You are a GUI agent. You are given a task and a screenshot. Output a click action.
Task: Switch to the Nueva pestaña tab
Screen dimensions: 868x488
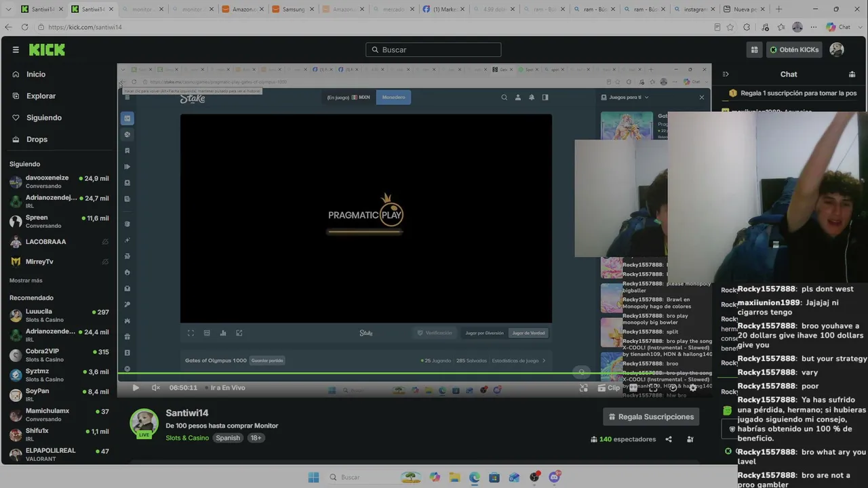tap(745, 9)
